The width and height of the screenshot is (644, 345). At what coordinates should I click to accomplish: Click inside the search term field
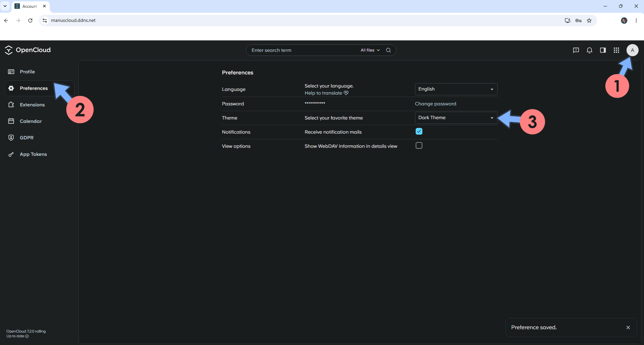tap(303, 50)
